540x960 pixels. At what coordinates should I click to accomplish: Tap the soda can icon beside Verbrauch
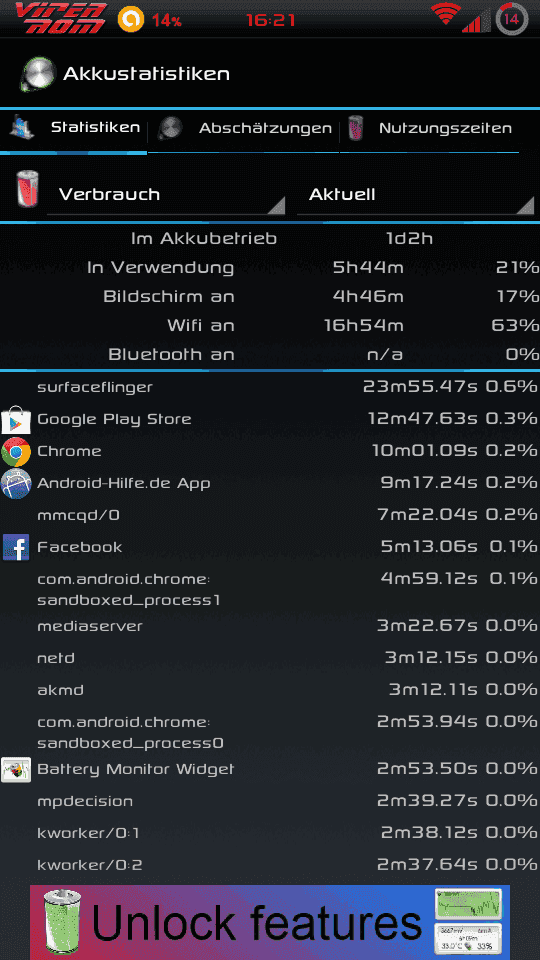click(x=28, y=190)
